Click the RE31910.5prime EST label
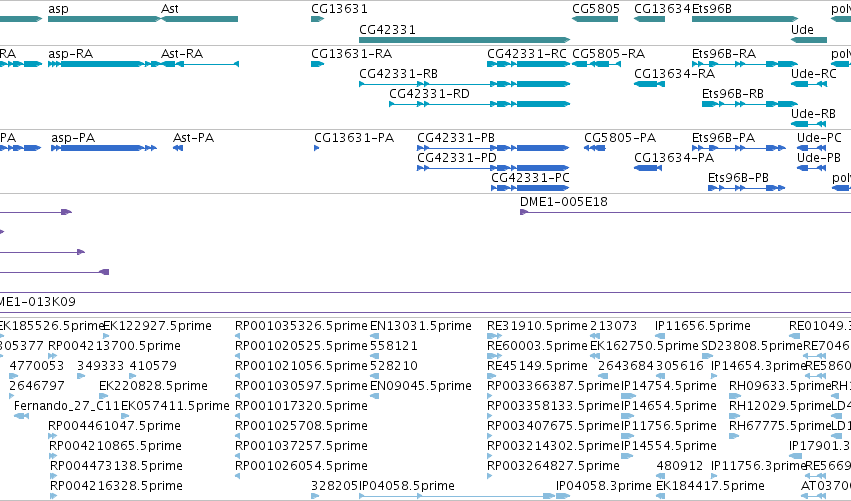851x501 pixels. pos(537,326)
